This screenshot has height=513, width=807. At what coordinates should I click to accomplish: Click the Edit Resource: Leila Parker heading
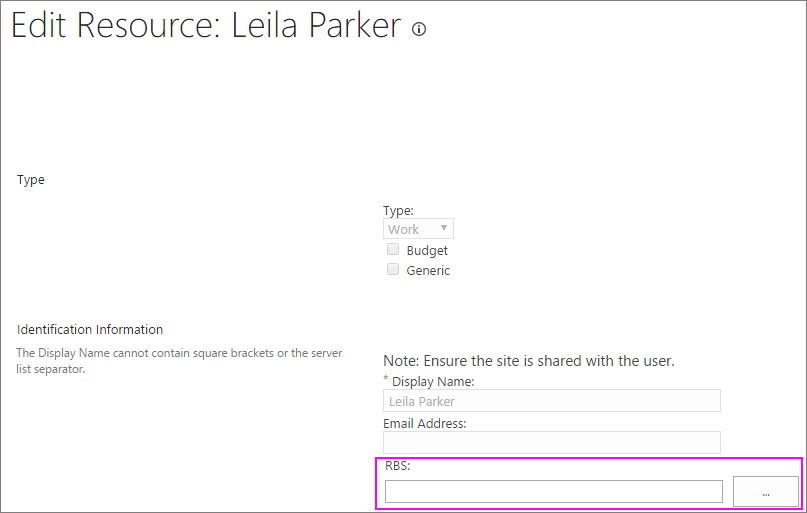tap(206, 26)
